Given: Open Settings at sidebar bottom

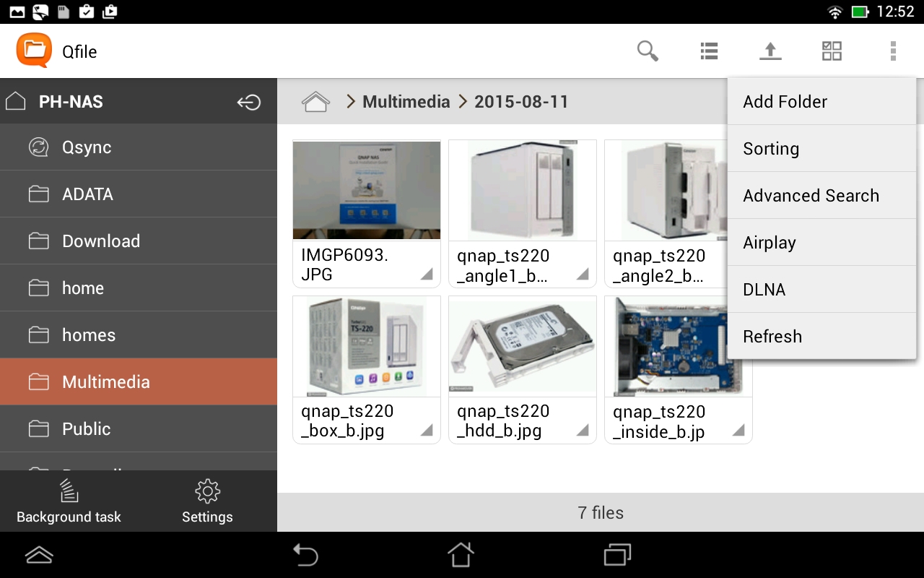Looking at the screenshot, I should 207,501.
